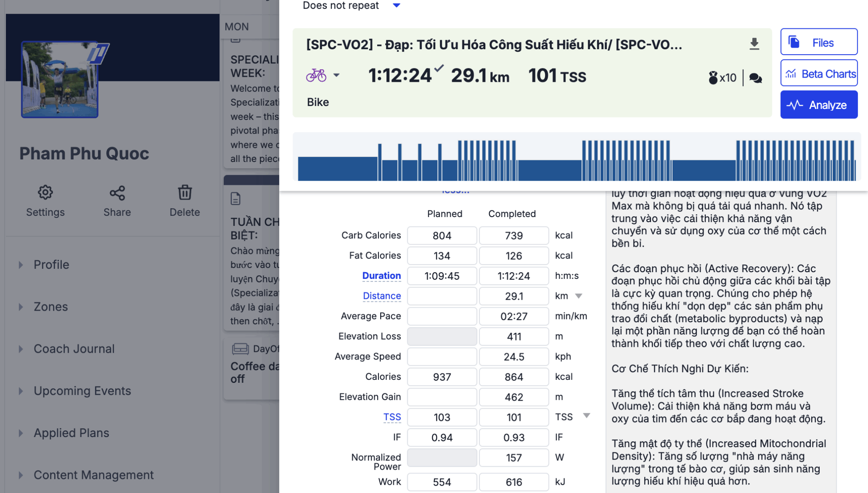Open athlete Settings gear icon
The height and width of the screenshot is (493, 868).
[x=45, y=193]
